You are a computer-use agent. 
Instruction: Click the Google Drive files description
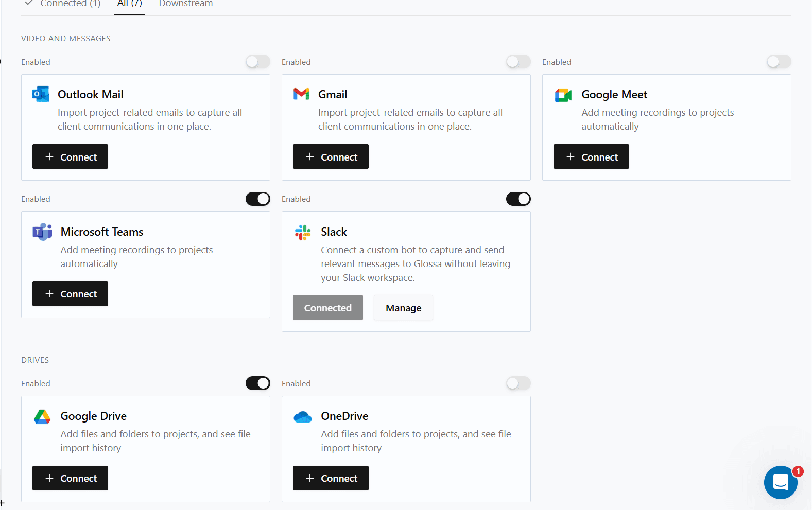pyautogui.click(x=156, y=441)
